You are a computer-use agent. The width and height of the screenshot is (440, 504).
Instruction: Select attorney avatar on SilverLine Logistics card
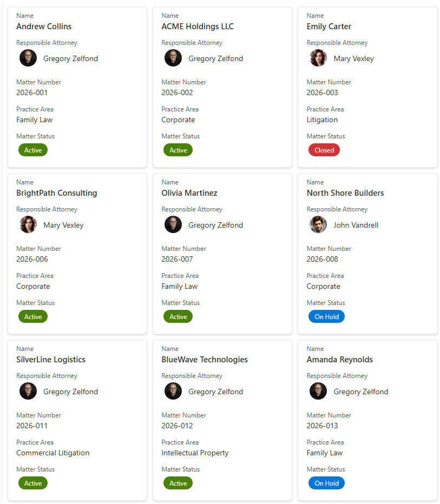click(28, 392)
